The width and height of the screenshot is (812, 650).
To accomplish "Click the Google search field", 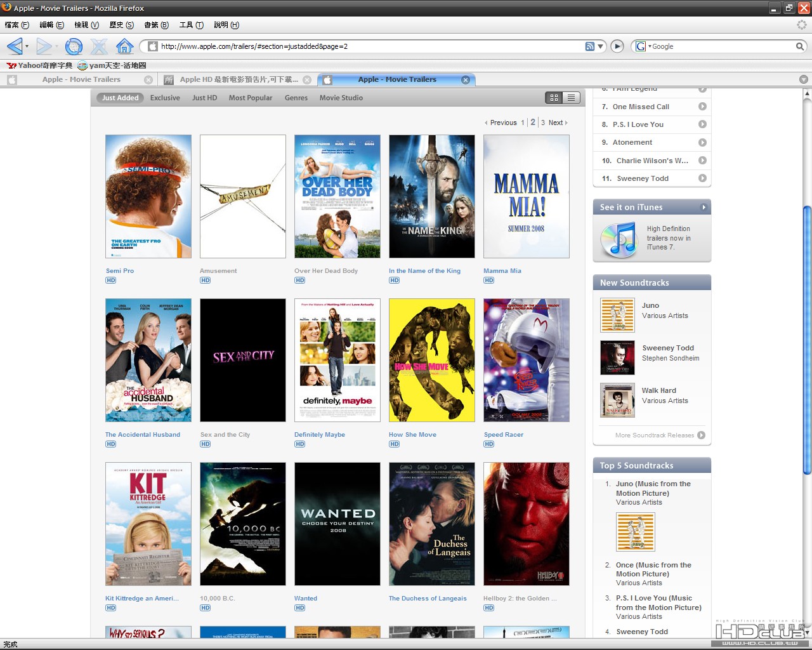I will point(723,46).
